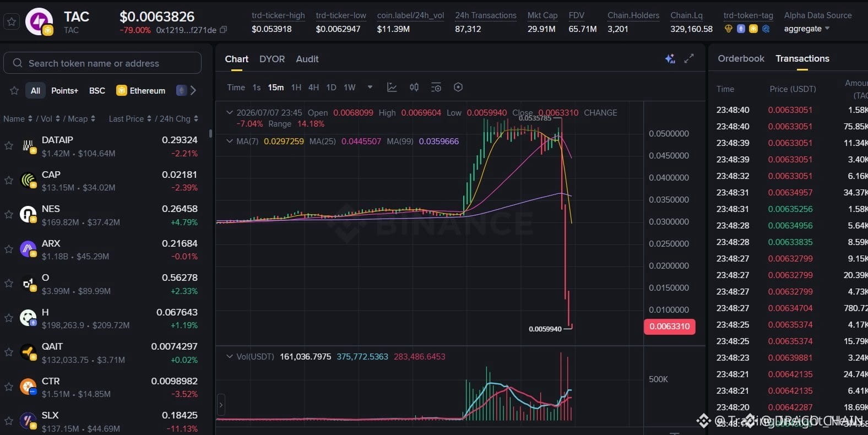Image resolution: width=868 pixels, height=435 pixels.
Task: Click the 0.0063310 current price label
Action: click(669, 327)
